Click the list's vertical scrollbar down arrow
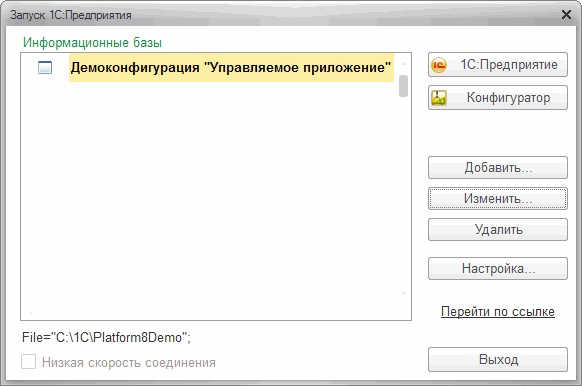The width and height of the screenshot is (582, 386). [403, 294]
